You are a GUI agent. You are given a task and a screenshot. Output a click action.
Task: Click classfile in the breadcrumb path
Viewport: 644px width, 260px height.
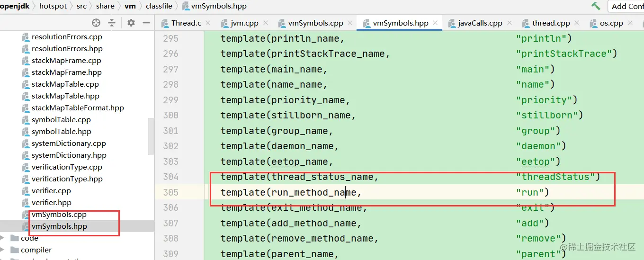(159, 6)
